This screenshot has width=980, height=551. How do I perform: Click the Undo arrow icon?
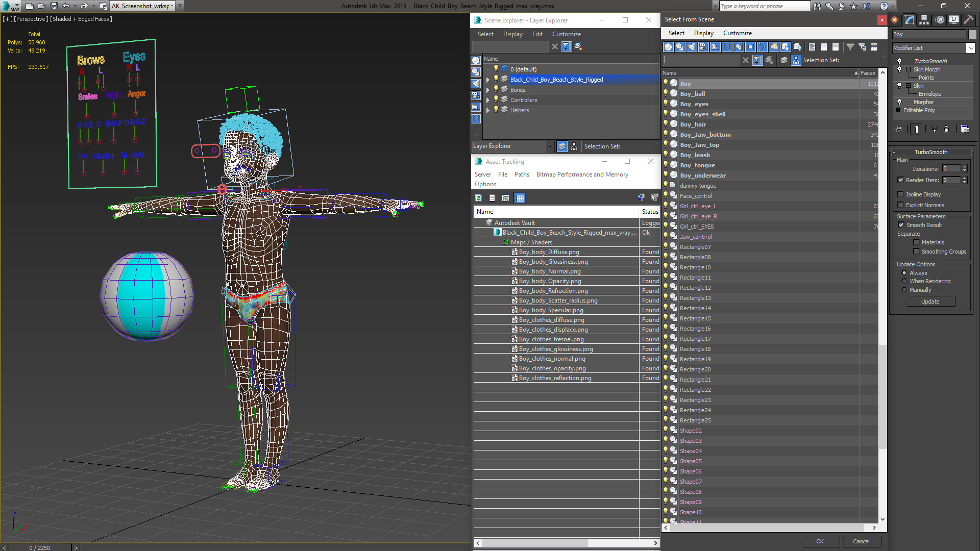66,6
